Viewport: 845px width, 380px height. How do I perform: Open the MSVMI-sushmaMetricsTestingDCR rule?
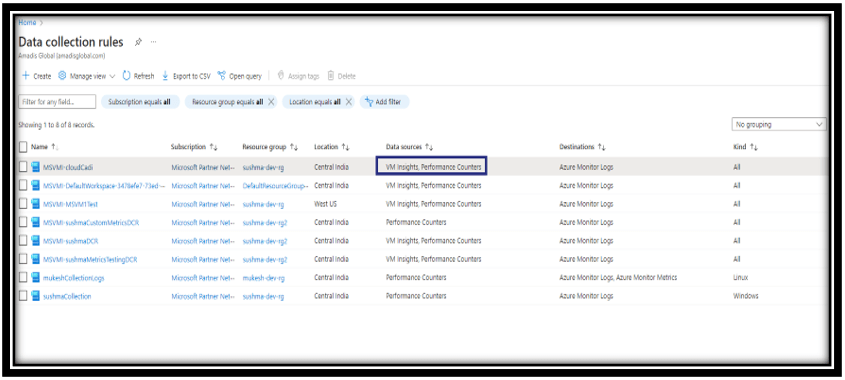90,259
